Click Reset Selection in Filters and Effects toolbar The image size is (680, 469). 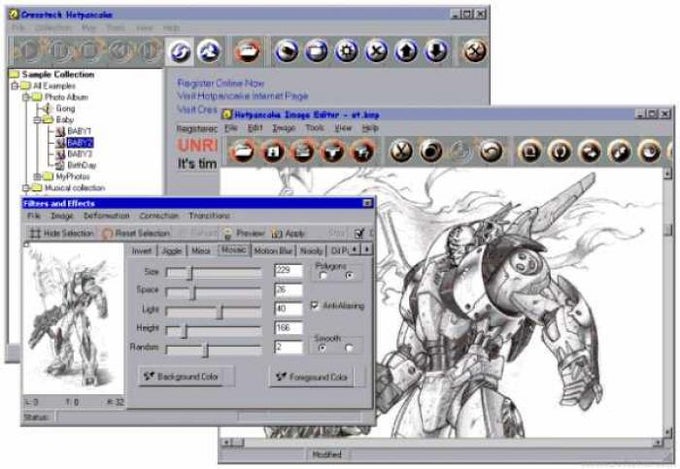(x=136, y=233)
